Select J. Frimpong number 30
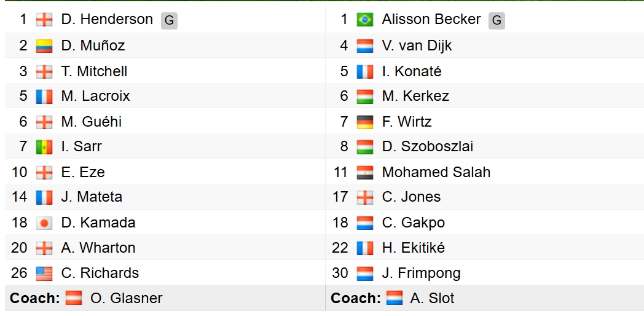 pos(421,273)
